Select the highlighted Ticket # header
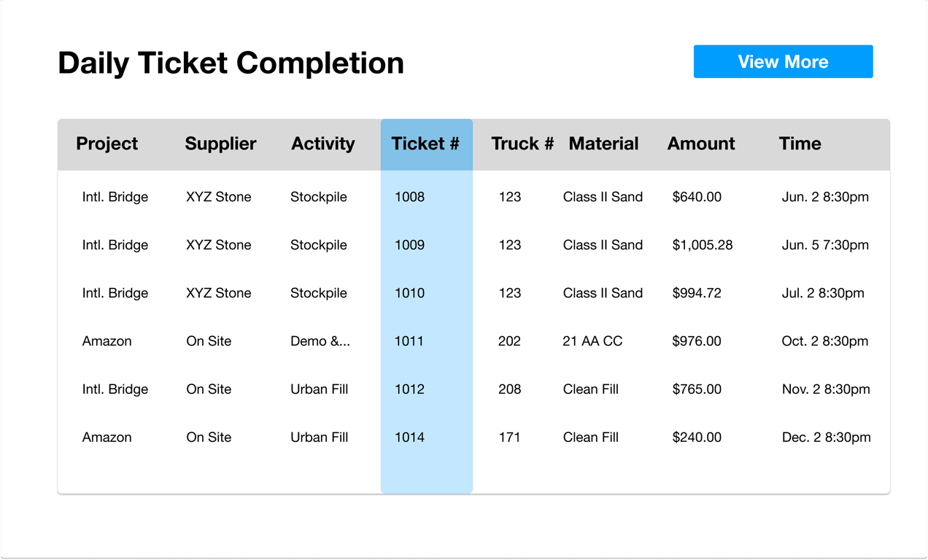 coord(425,144)
